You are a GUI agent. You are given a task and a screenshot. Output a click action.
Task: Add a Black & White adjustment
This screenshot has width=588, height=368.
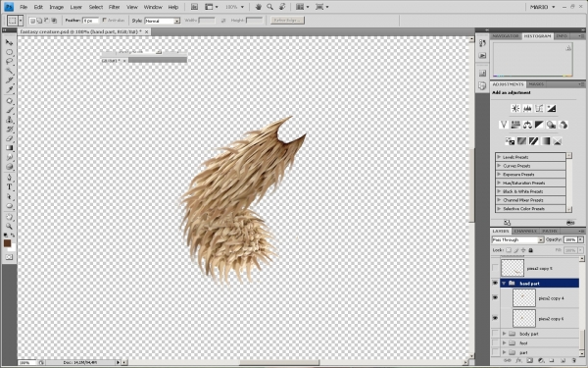[x=539, y=125]
